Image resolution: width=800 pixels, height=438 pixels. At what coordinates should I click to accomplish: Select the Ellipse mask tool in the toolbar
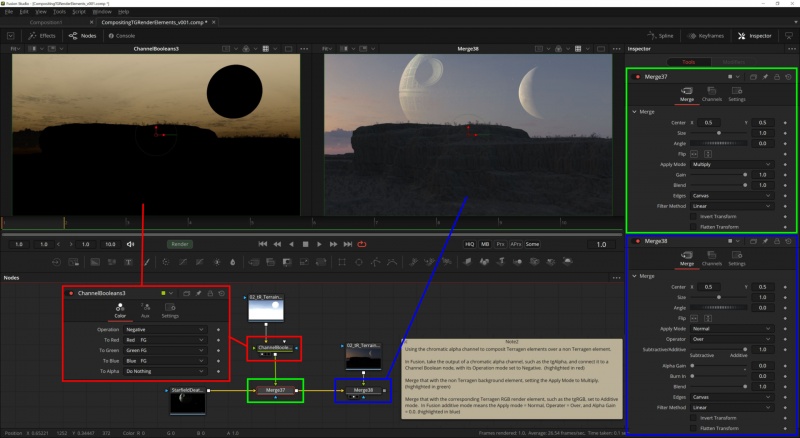(x=359, y=262)
